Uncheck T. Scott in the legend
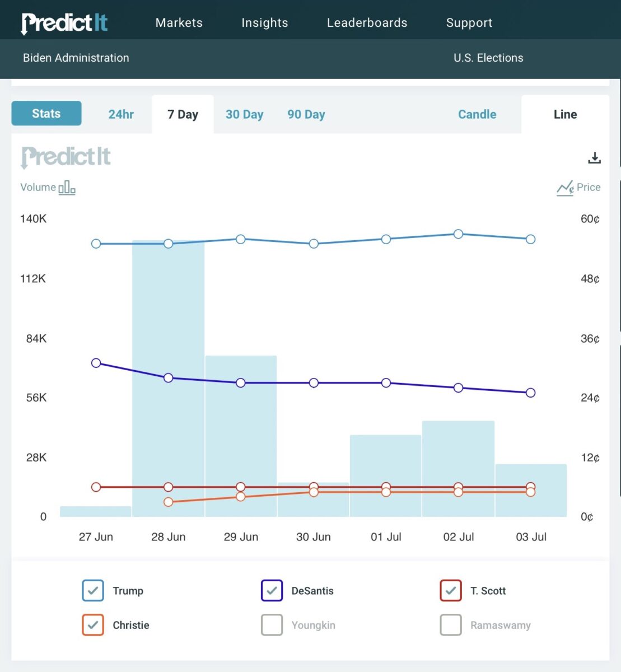621x672 pixels. pos(451,590)
